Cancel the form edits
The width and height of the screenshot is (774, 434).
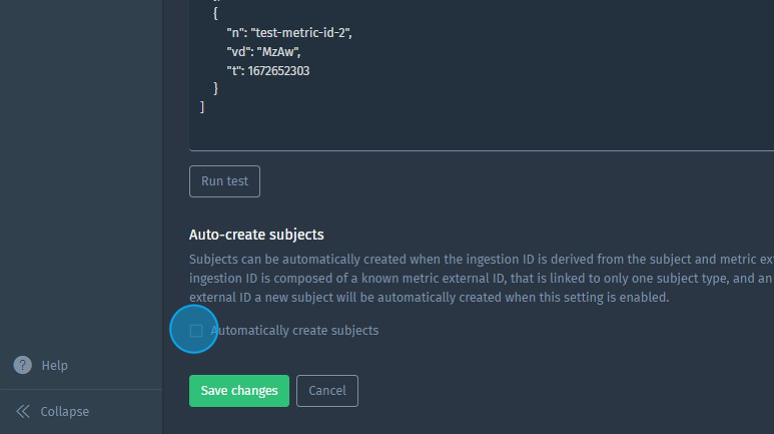(327, 391)
